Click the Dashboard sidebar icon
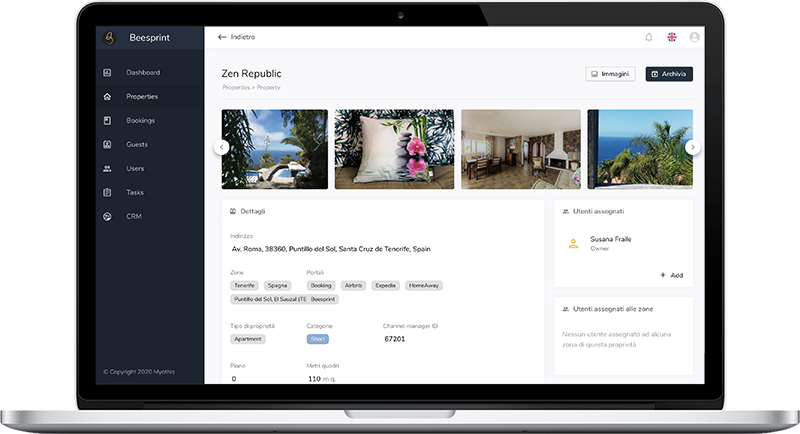The height and width of the screenshot is (434, 800). 107,72
